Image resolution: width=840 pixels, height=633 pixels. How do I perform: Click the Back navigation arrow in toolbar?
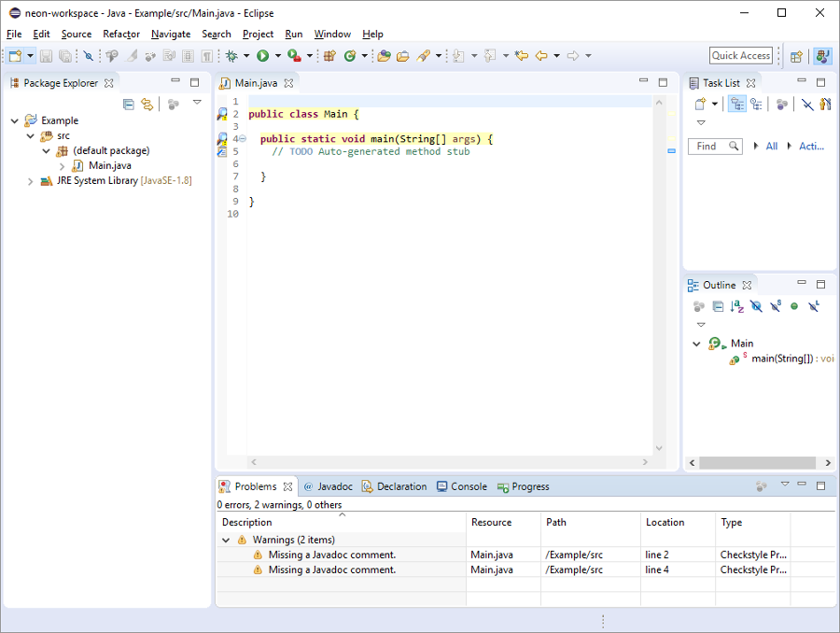click(x=541, y=56)
